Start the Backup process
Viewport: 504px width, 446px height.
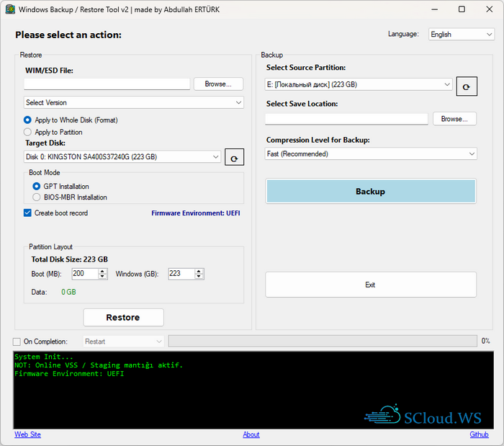[x=371, y=192]
